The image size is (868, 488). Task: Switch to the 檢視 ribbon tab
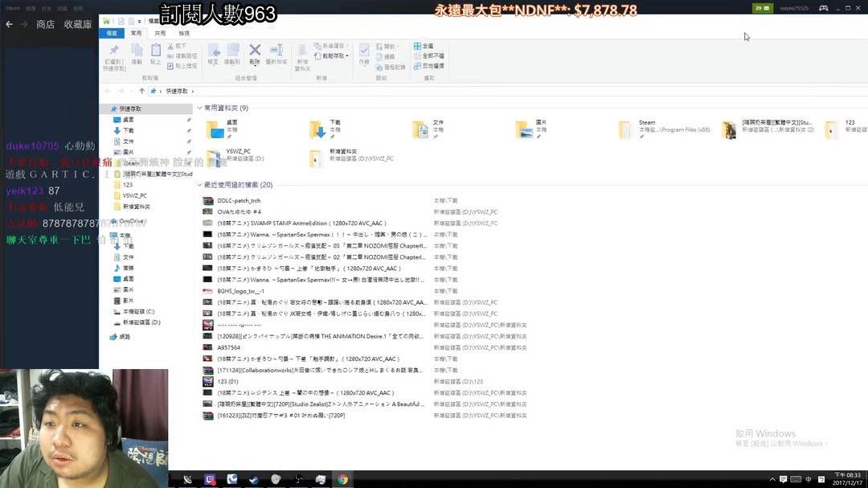[184, 33]
